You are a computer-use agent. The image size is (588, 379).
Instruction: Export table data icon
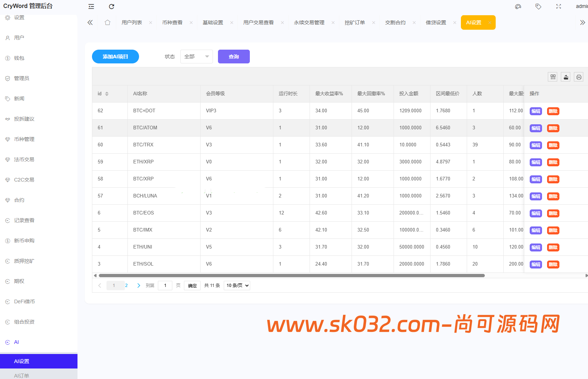point(566,77)
